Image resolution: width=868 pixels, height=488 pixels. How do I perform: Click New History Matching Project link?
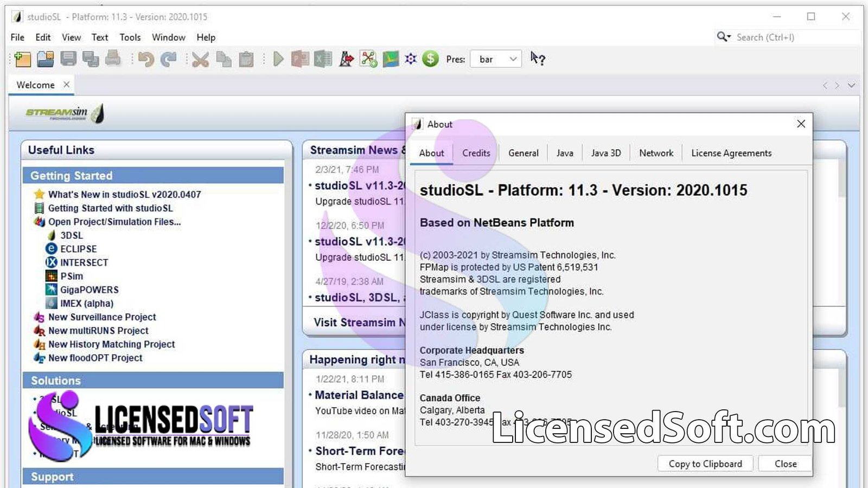point(111,344)
